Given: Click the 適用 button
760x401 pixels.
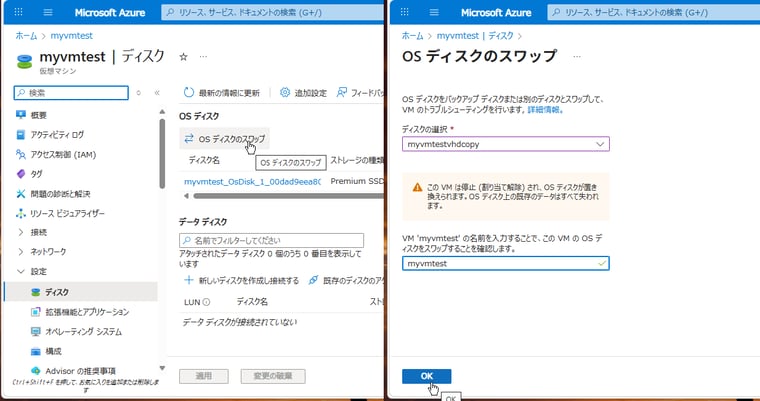Looking at the screenshot, I should click(204, 376).
